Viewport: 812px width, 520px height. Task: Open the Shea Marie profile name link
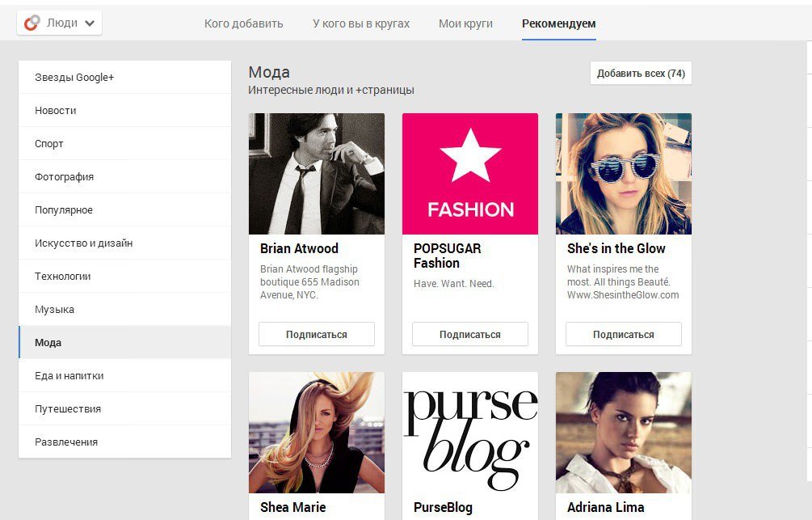point(292,507)
